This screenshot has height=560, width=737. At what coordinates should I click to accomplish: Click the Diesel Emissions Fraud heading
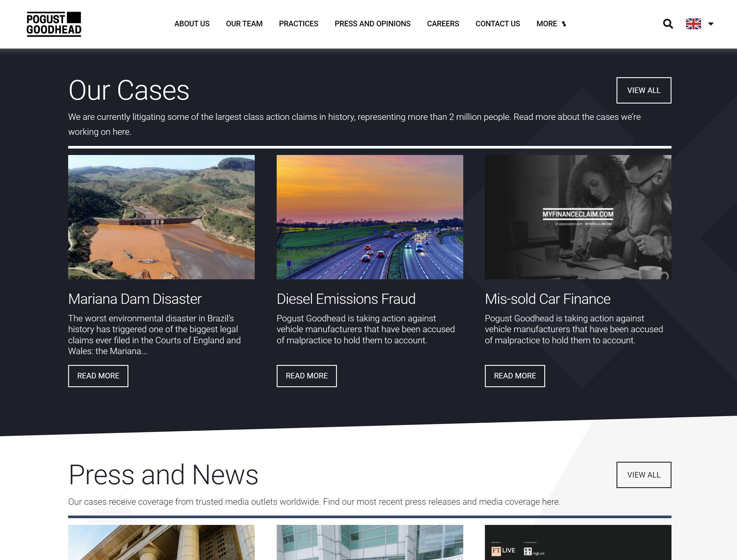(x=346, y=299)
